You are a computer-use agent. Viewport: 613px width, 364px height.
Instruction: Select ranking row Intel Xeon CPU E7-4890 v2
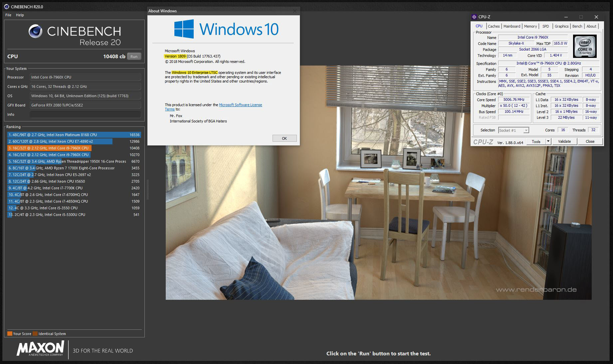(x=74, y=141)
